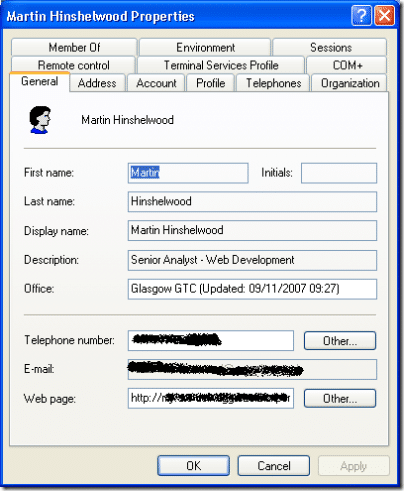Open Other next to Telephone number

pyautogui.click(x=340, y=341)
